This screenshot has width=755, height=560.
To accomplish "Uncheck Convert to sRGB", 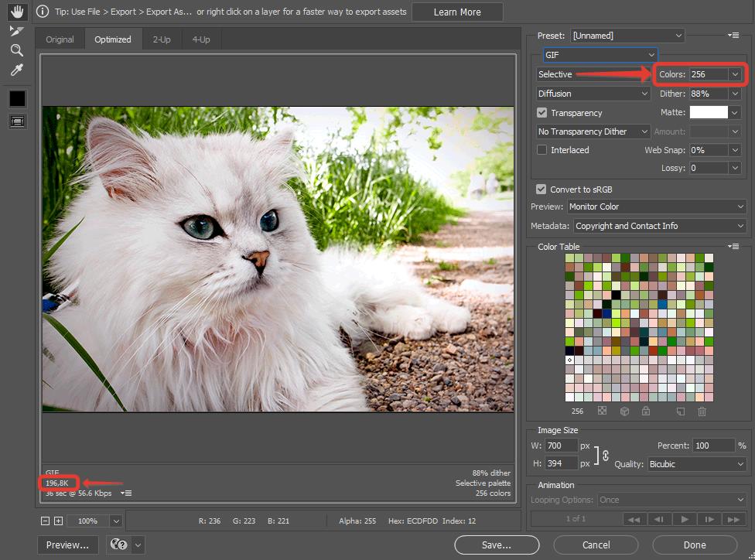I will pos(541,190).
